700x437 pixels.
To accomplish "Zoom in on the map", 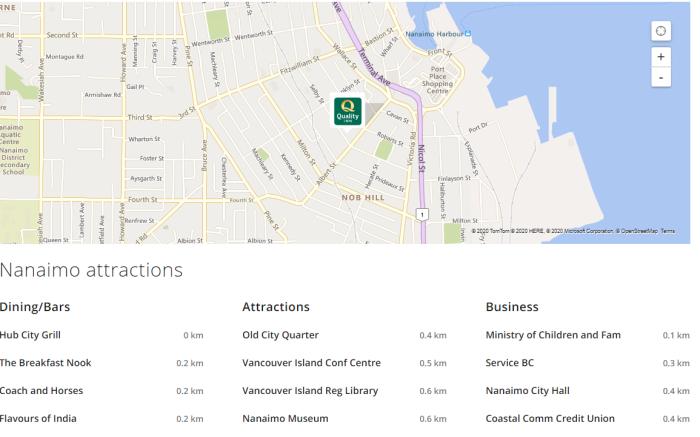I will click(x=660, y=57).
